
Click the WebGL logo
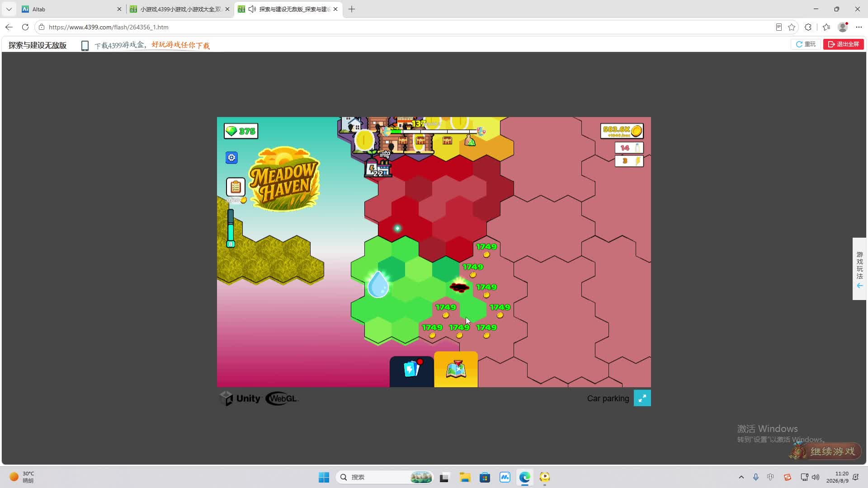pos(282,399)
